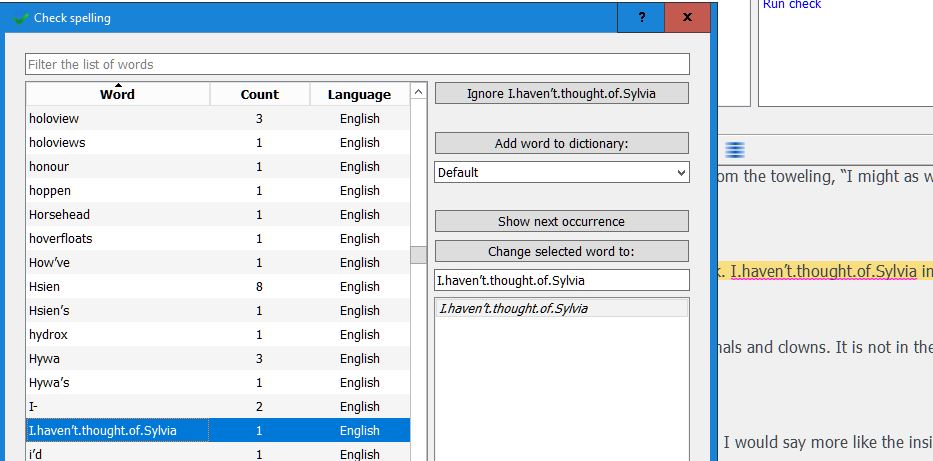The image size is (933, 461).
Task: Click the Run check link
Action: pos(791,5)
